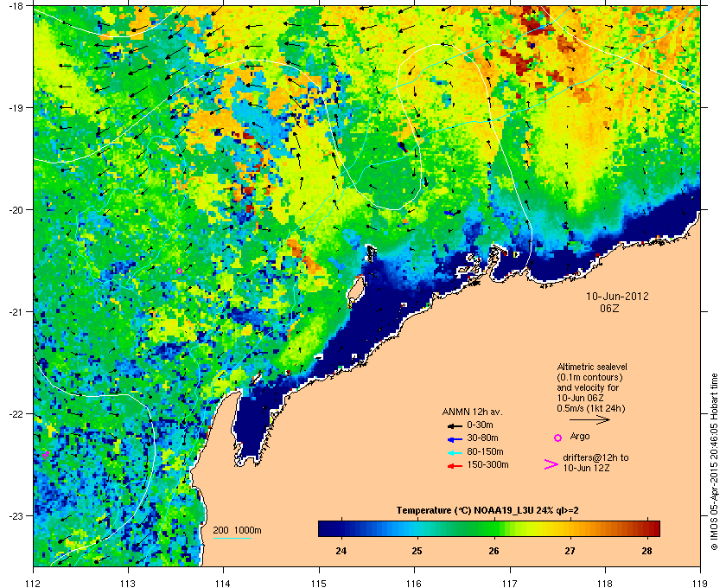Click the cyan 80-150m legend arrow
The image size is (726, 588).
coord(455,452)
